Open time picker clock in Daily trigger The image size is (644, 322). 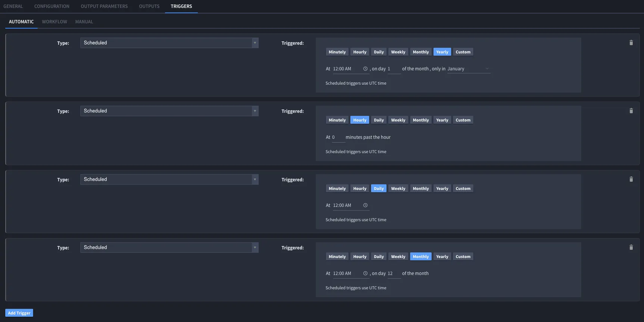[x=365, y=205]
